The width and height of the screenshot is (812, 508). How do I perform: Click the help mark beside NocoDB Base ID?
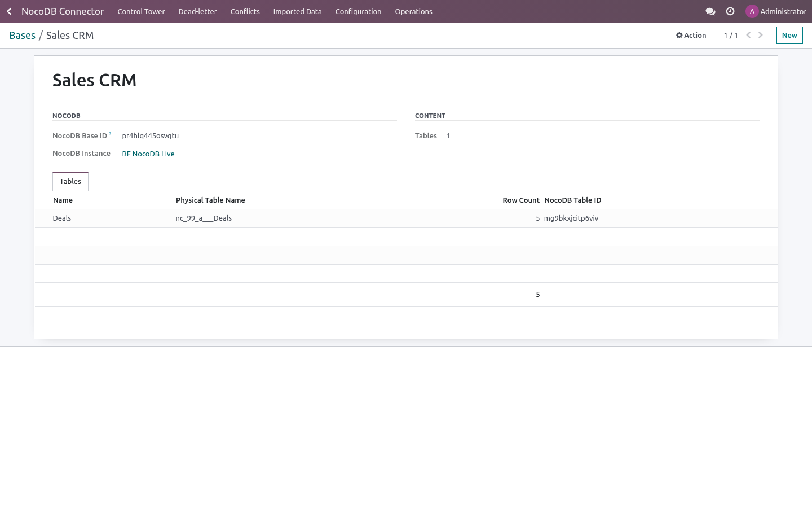click(x=110, y=134)
